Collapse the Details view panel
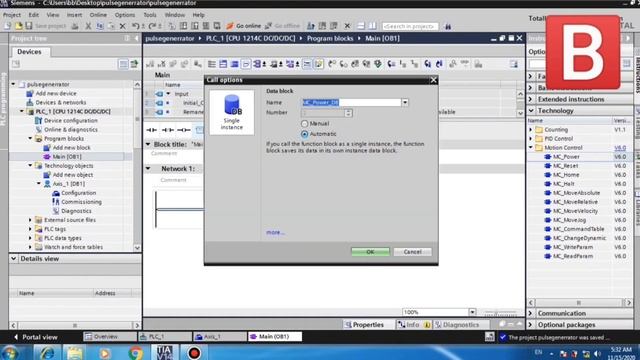The height and width of the screenshot is (360, 640). click(x=13, y=259)
